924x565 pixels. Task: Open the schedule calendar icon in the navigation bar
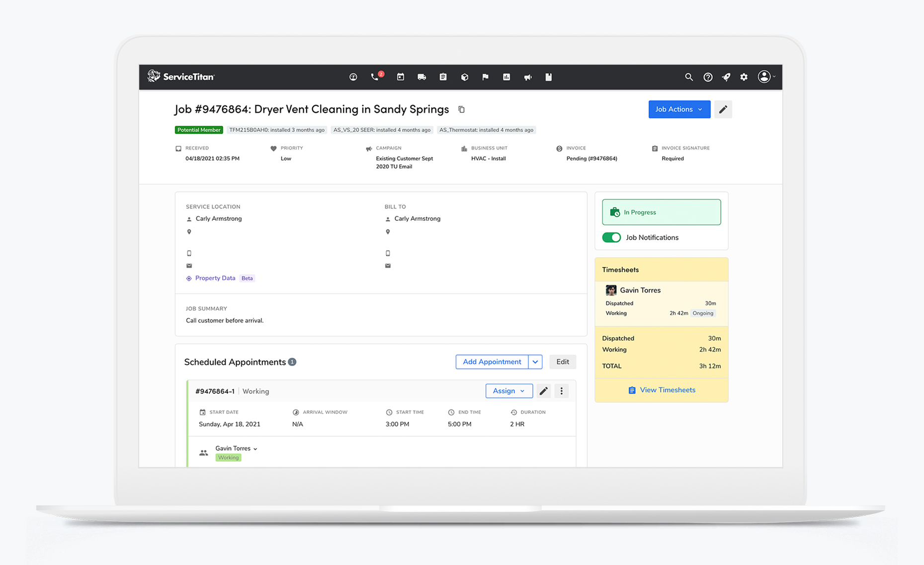pos(400,77)
